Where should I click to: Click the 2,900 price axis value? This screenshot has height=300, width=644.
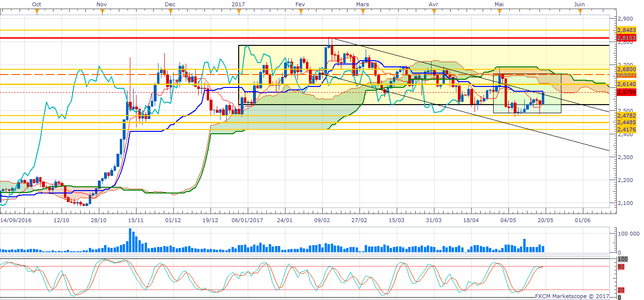(625, 19)
